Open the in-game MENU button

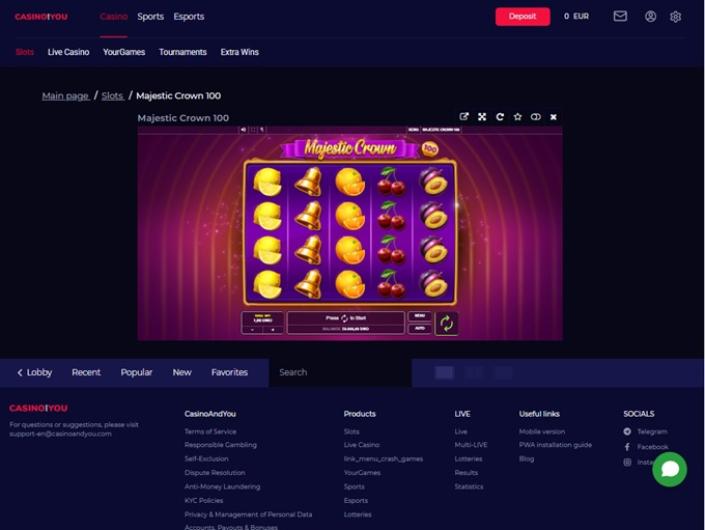419,316
